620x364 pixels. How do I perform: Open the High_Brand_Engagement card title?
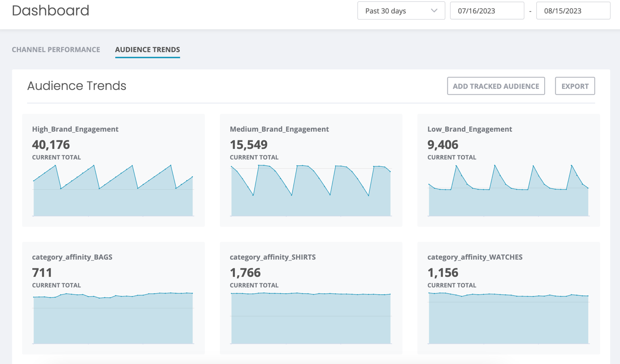(75, 129)
